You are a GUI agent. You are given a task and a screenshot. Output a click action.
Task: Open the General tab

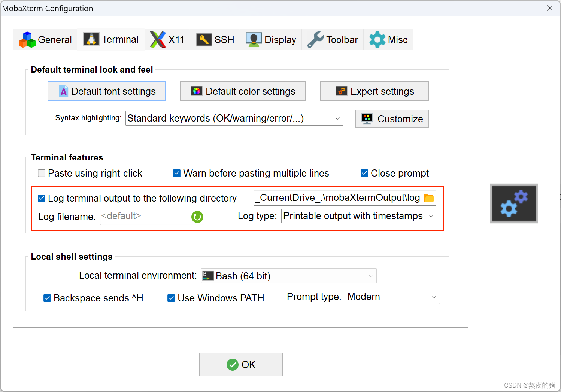(x=45, y=40)
